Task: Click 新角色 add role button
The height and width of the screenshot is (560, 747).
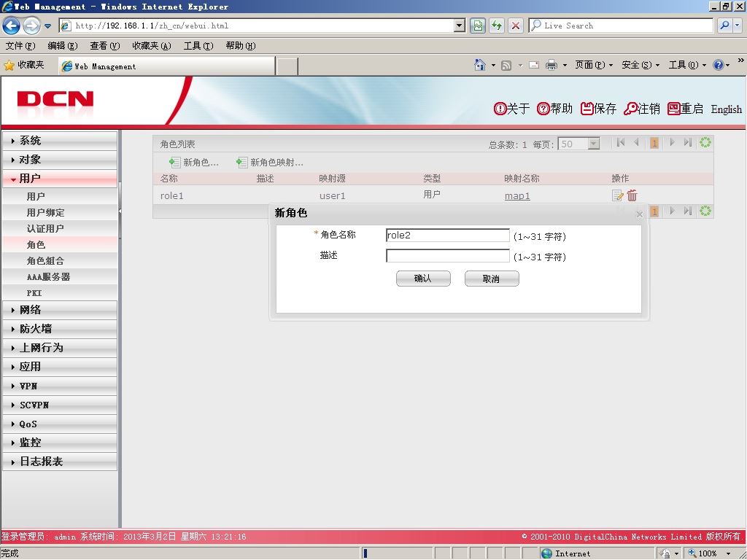Action: 194,163
